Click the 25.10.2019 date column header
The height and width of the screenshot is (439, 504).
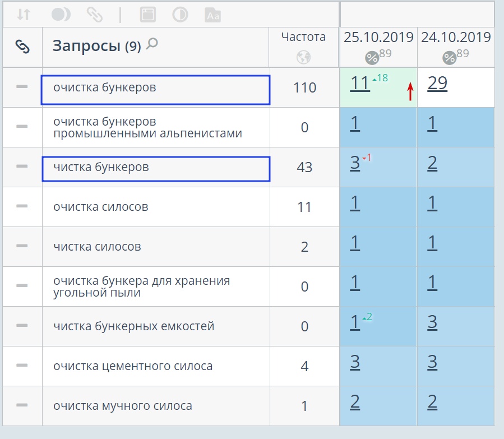tap(378, 38)
